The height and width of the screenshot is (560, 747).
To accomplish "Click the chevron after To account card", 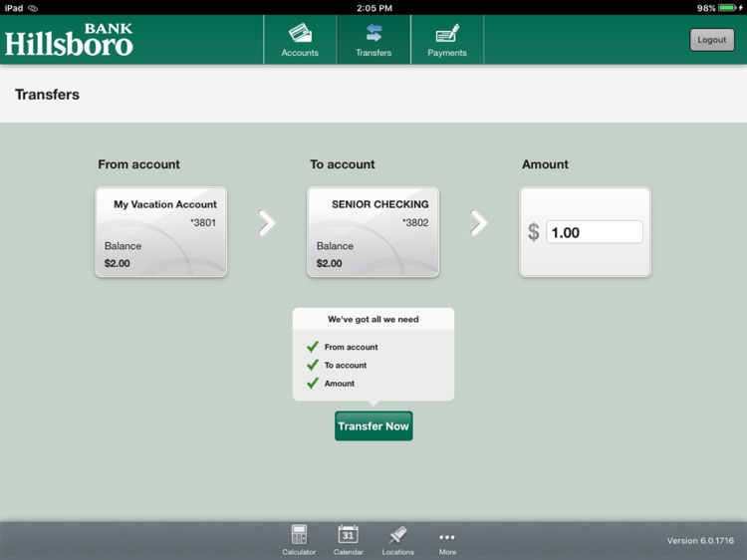I will pyautogui.click(x=479, y=222).
